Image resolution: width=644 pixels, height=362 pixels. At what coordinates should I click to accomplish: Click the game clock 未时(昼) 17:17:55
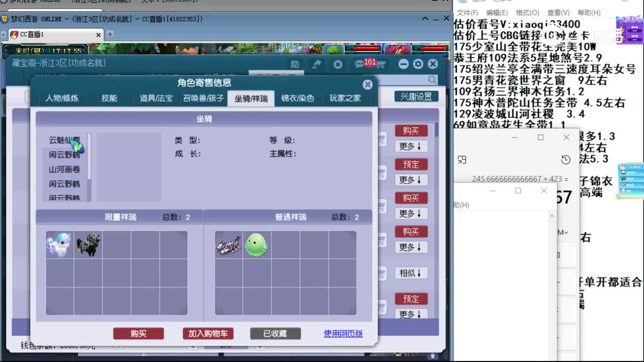(48, 51)
